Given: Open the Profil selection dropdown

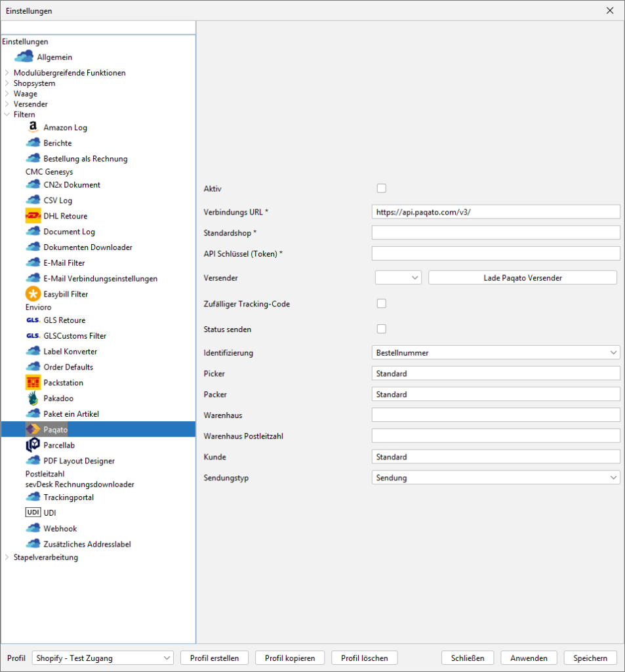Looking at the screenshot, I should tap(102, 658).
